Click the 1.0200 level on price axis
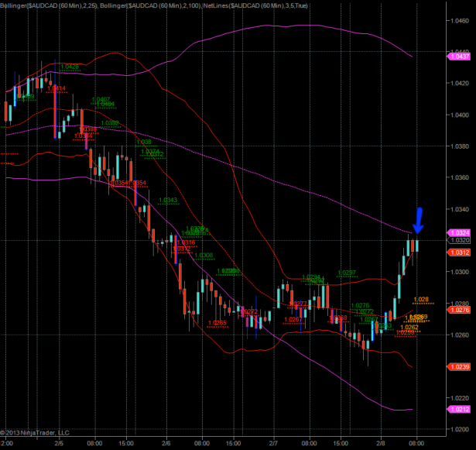Viewport: 476px width, 450px height. point(459,430)
